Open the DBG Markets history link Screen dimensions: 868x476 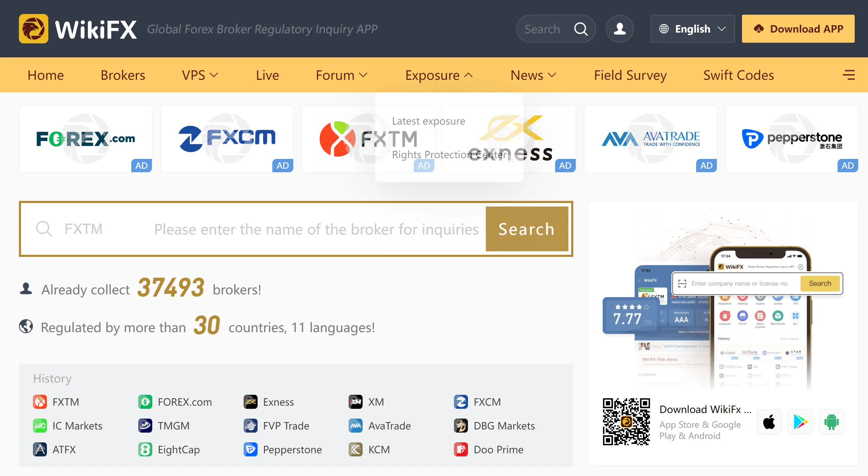click(504, 426)
